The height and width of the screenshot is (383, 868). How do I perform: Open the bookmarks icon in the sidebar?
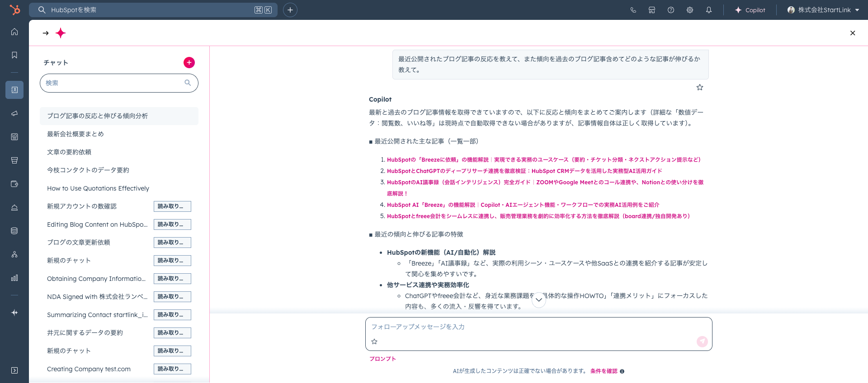(14, 55)
